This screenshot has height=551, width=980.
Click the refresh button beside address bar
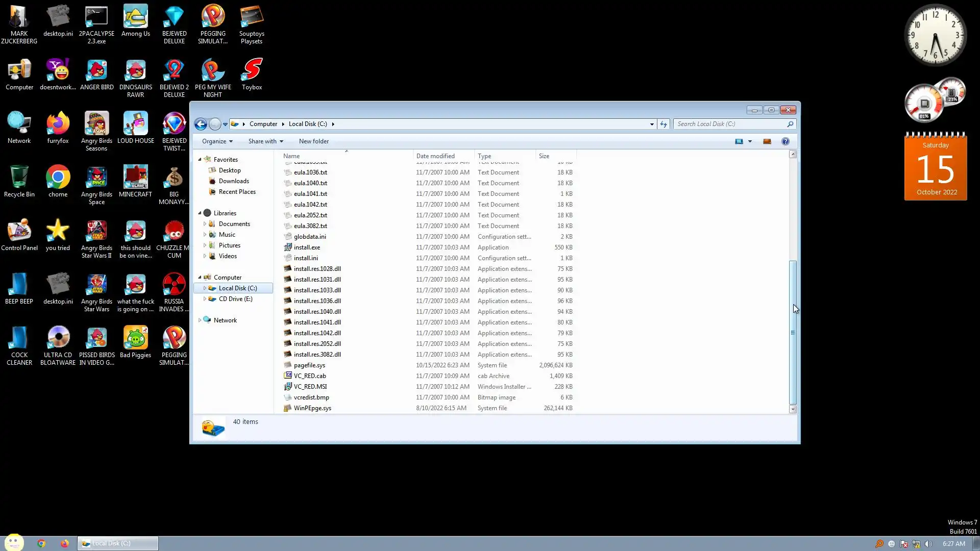pyautogui.click(x=663, y=124)
